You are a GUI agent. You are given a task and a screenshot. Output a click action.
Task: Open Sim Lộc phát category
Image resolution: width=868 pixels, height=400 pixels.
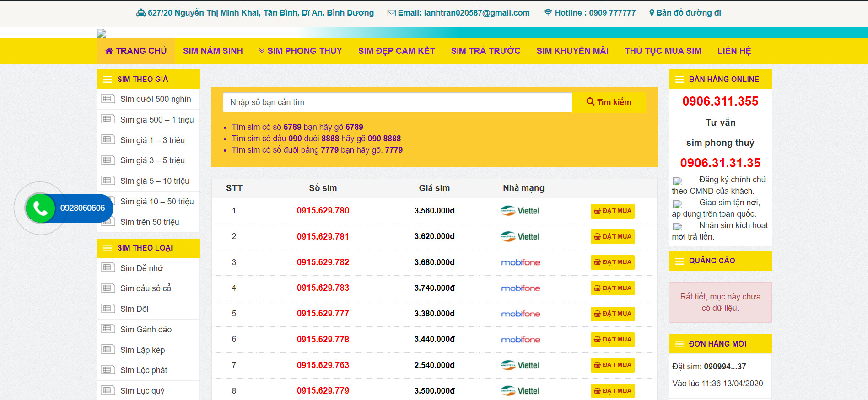coord(144,370)
